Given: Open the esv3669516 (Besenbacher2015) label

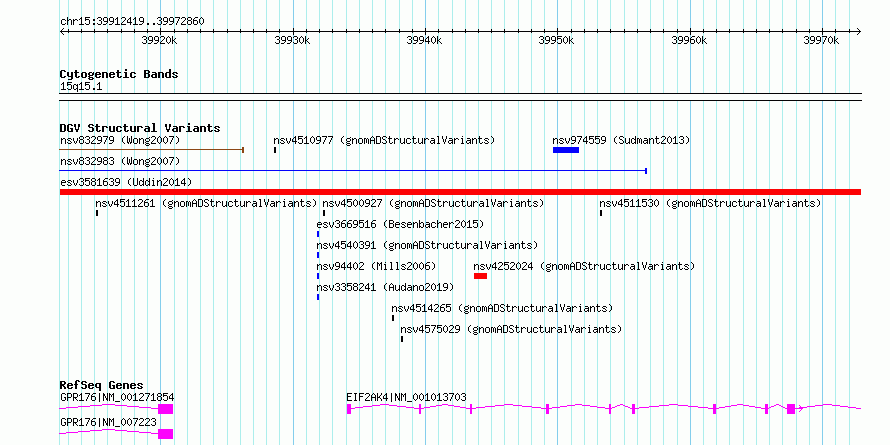Looking at the screenshot, I should (400, 224).
